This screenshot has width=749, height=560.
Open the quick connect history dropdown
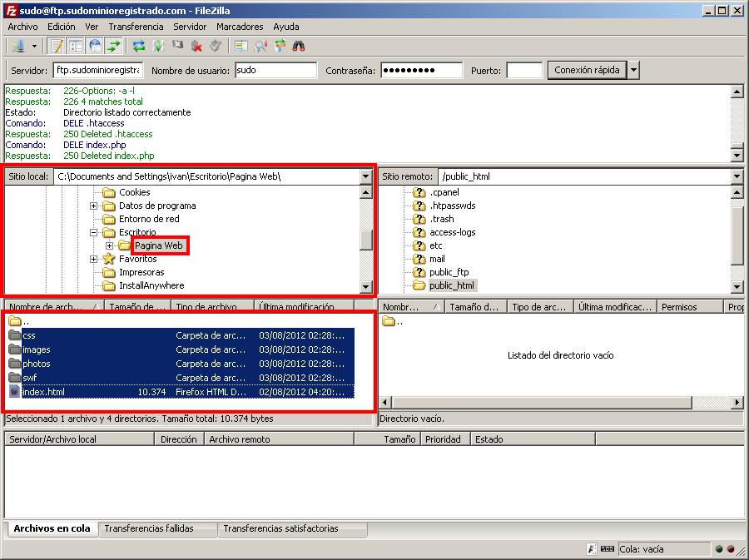(633, 70)
